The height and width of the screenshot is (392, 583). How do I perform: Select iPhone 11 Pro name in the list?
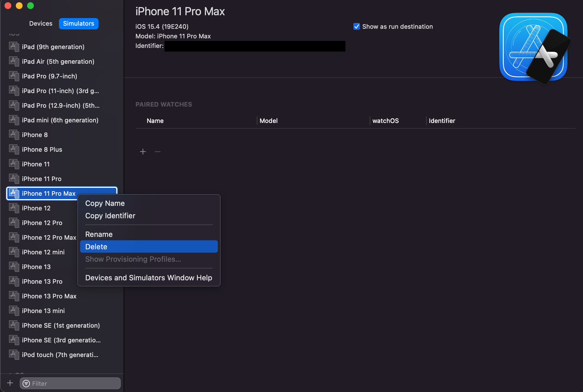(x=42, y=179)
